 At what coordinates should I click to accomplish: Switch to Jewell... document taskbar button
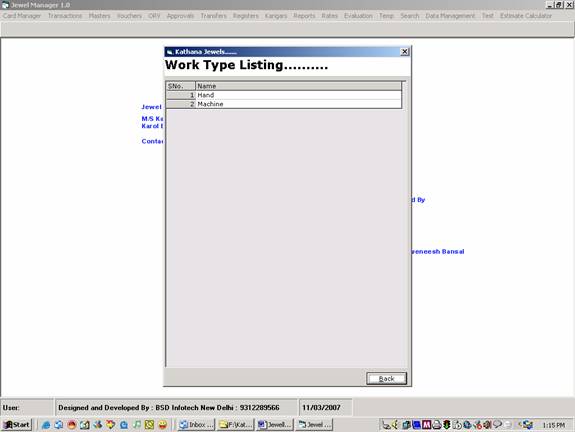[x=275, y=425]
